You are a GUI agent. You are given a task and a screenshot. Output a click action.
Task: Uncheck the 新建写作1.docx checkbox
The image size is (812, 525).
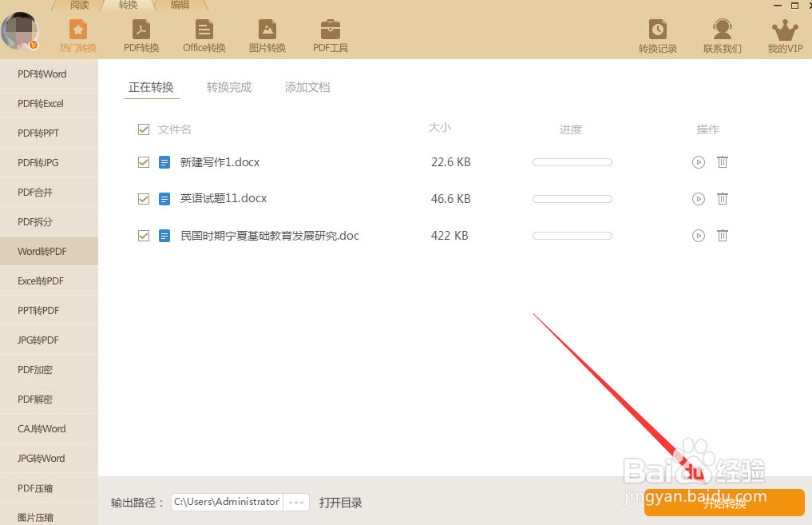coord(144,161)
